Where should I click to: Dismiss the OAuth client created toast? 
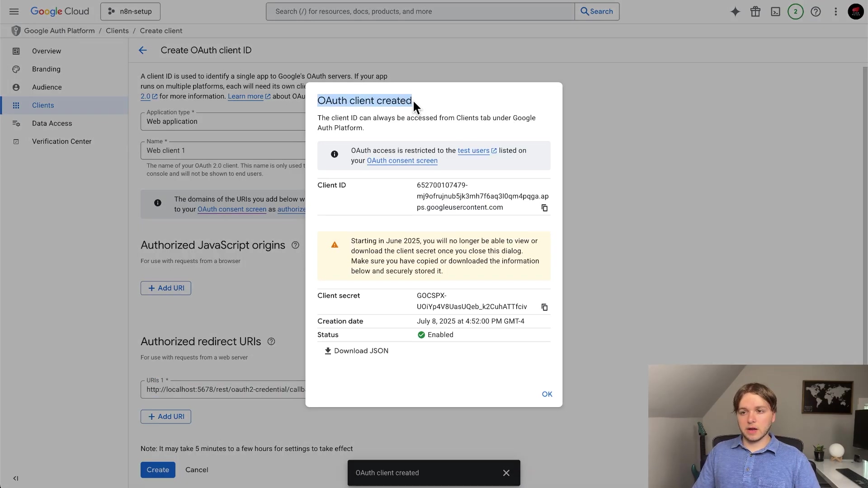[x=506, y=473]
